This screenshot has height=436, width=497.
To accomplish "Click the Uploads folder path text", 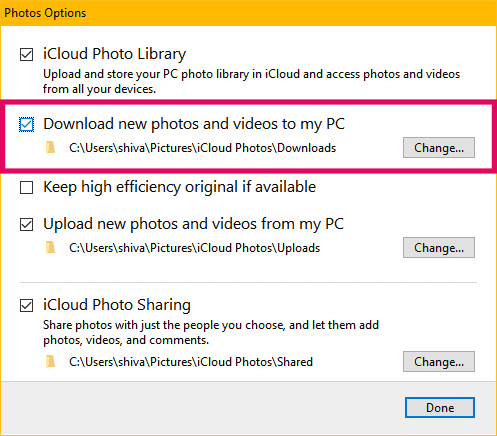I will 194,248.
